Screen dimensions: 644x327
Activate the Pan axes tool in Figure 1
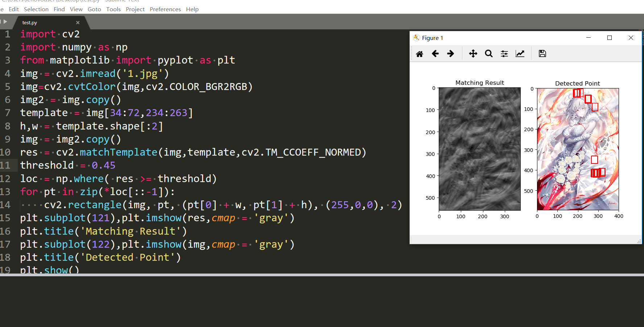[x=473, y=54]
